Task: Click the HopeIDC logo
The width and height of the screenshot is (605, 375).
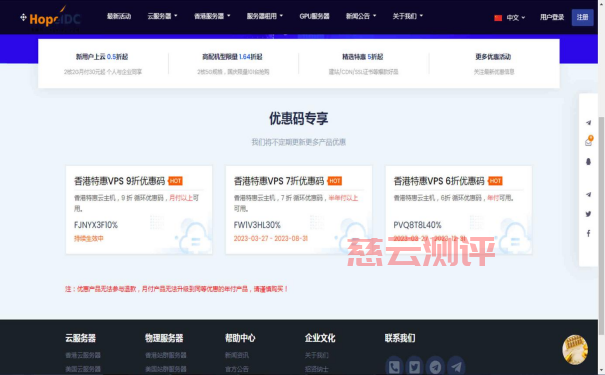Action: click(x=50, y=18)
